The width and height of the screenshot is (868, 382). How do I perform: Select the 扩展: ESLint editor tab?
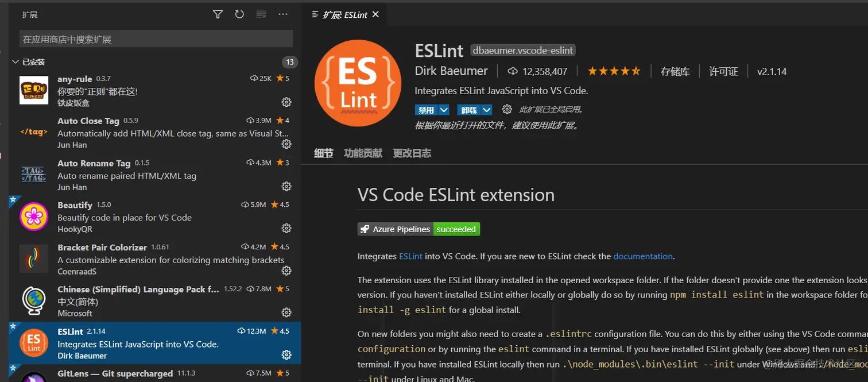click(344, 15)
